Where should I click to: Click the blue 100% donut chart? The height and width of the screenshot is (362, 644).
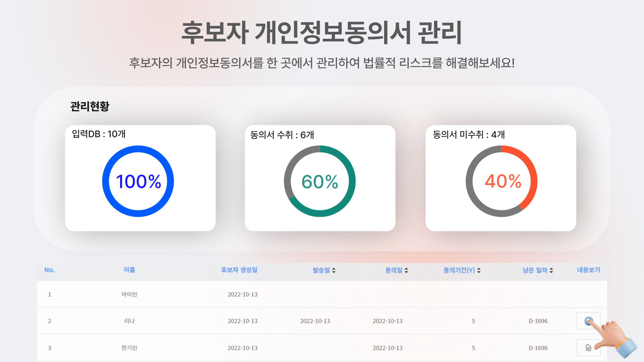click(138, 181)
